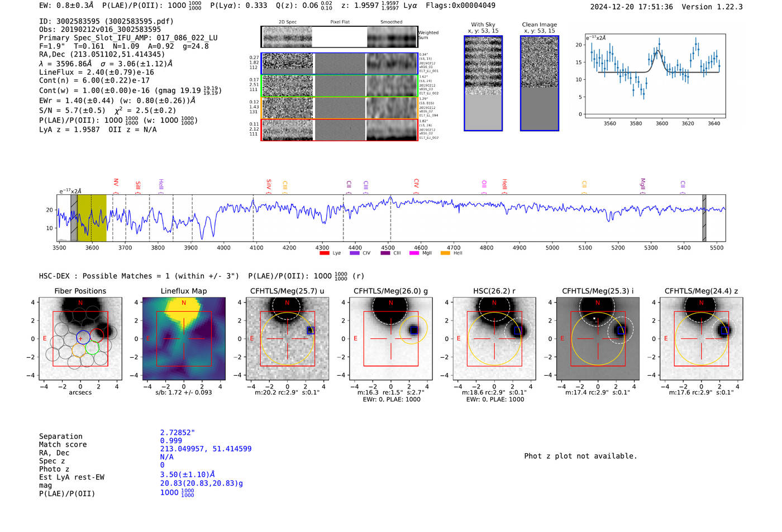Click the yellow highlighted region in spectrum
This screenshot has height=532, width=782.
[92, 218]
